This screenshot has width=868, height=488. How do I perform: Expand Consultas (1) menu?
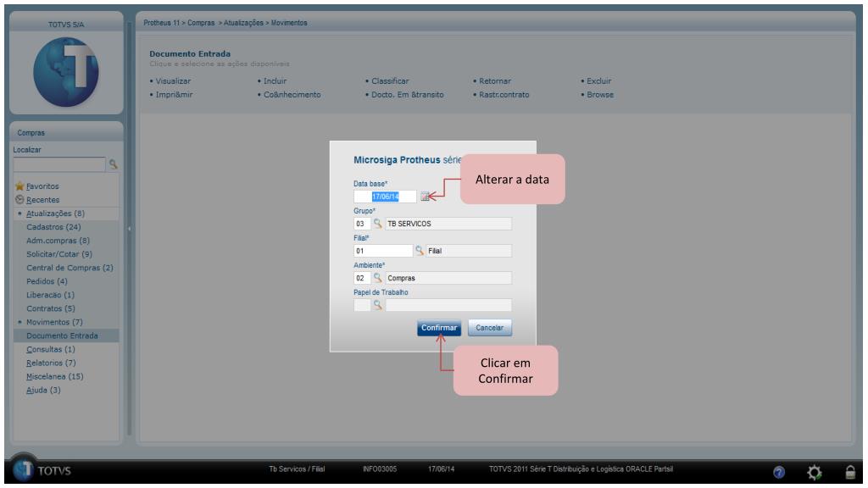(x=50, y=349)
